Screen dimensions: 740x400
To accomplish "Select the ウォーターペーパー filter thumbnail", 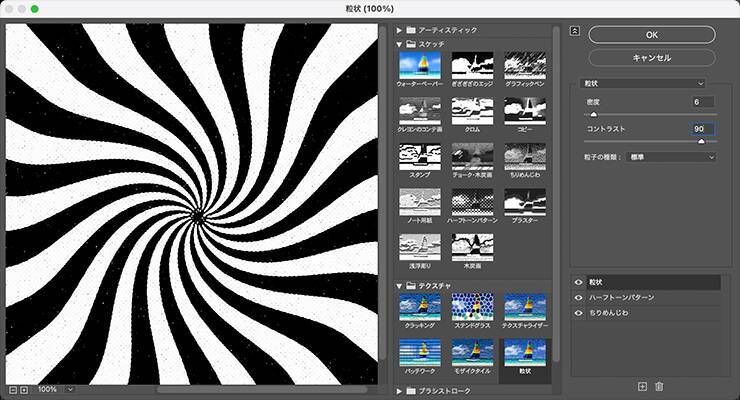I will [419, 70].
